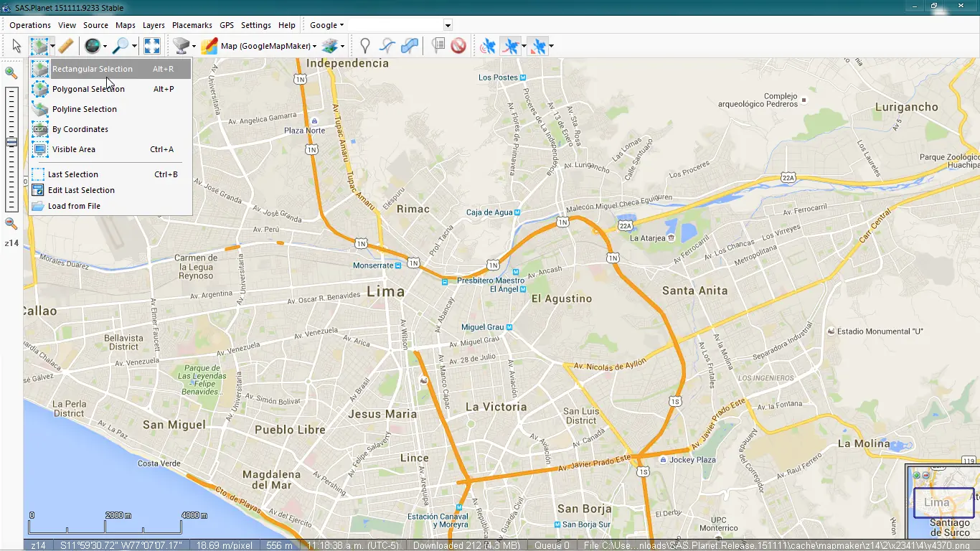Viewport: 980px width, 551px height.
Task: Open the Google search provider dropdown
Action: pos(326,25)
